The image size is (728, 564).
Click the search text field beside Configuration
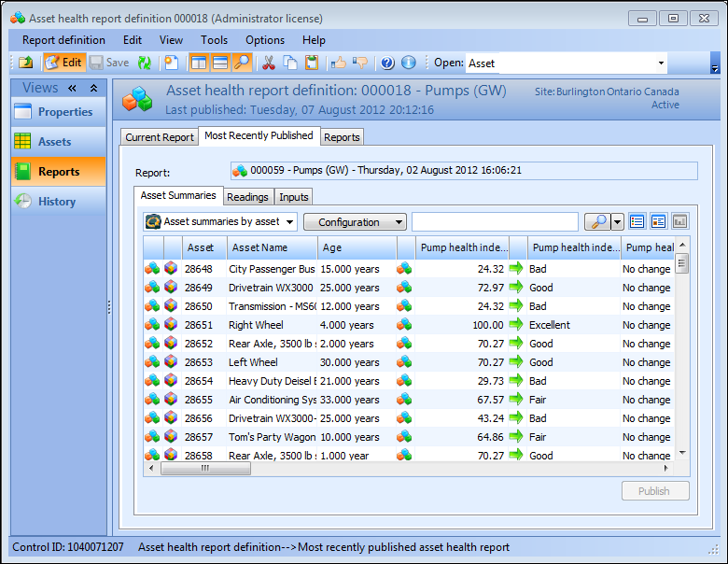click(x=495, y=222)
